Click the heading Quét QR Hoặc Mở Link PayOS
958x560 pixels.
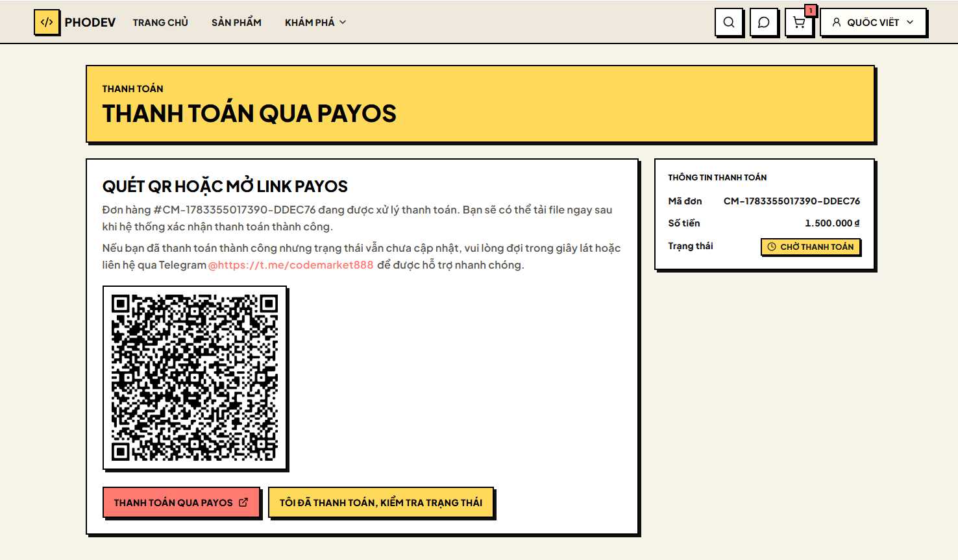click(225, 186)
